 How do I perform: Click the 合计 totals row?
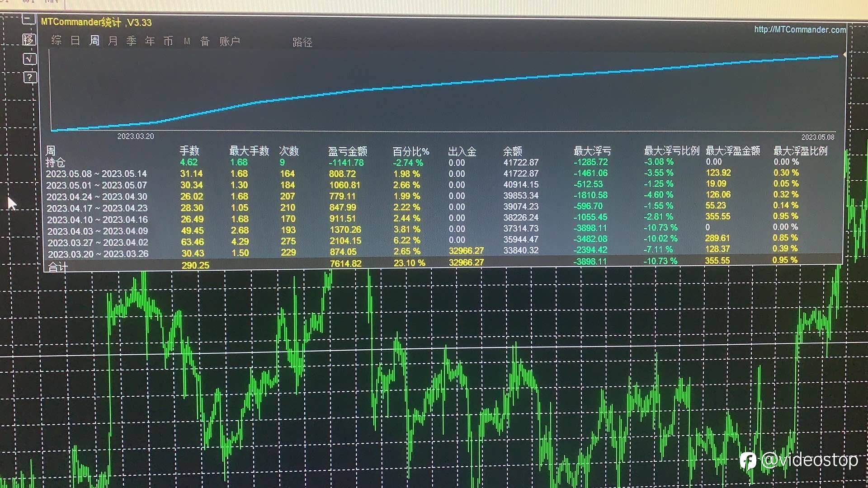tap(58, 267)
